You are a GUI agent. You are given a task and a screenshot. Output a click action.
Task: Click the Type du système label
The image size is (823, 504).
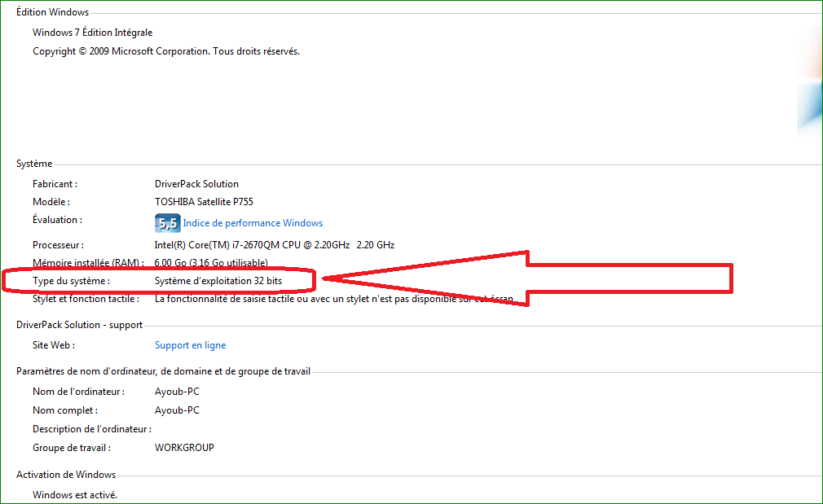tap(71, 281)
